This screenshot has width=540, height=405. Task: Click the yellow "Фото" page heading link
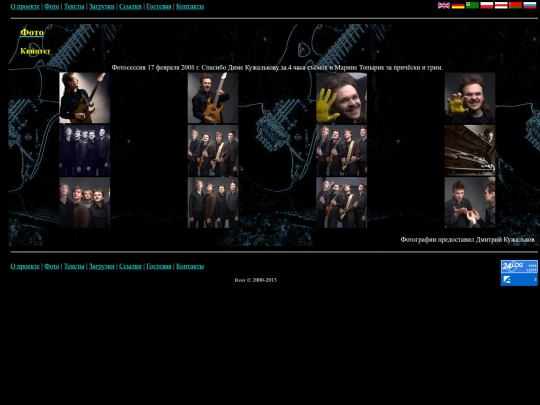[x=32, y=32]
